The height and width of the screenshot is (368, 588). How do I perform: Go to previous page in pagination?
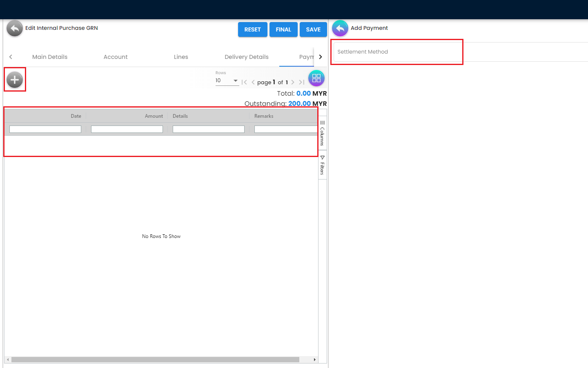coord(253,82)
